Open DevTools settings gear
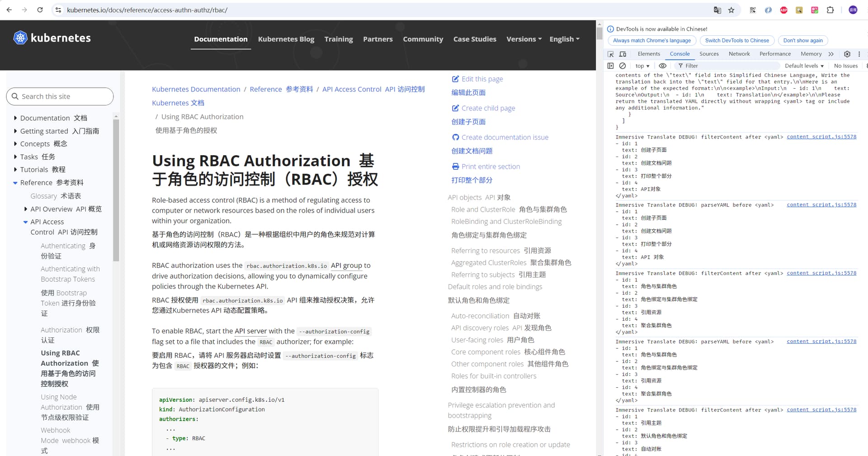 (847, 54)
